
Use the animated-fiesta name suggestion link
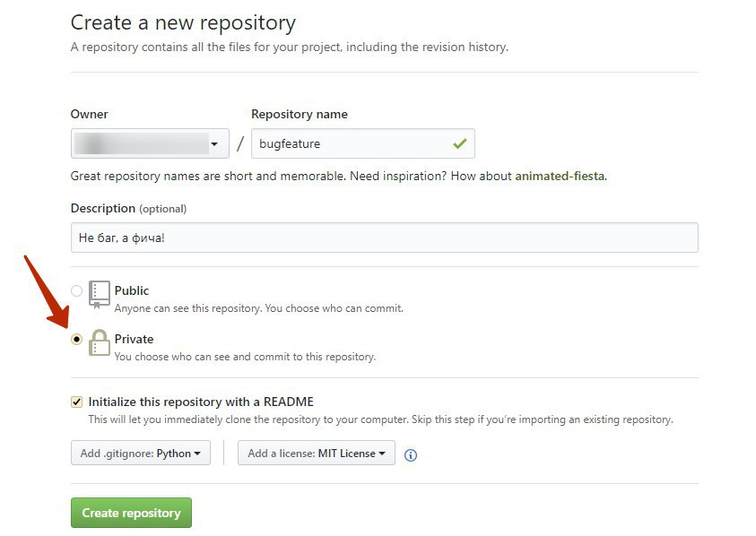pos(560,177)
